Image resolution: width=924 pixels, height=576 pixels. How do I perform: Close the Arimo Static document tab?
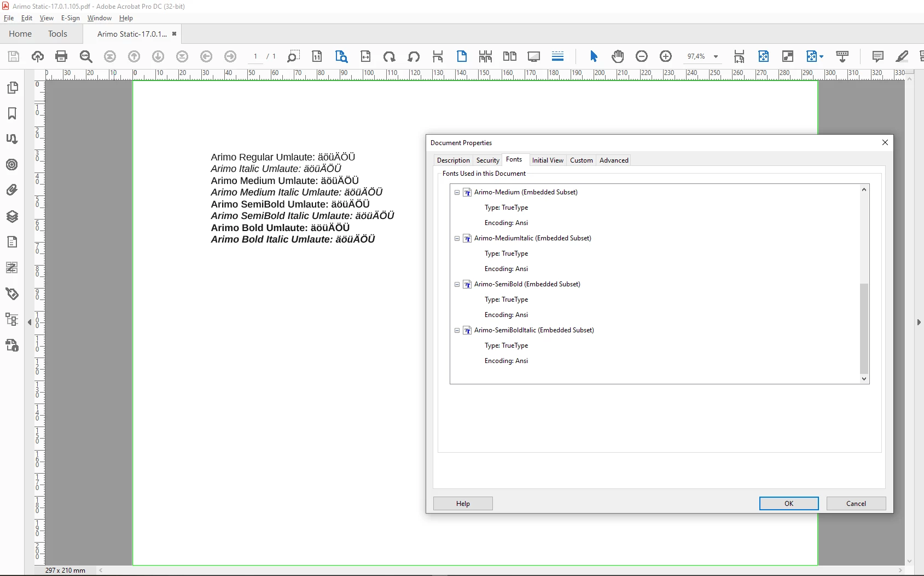click(174, 34)
